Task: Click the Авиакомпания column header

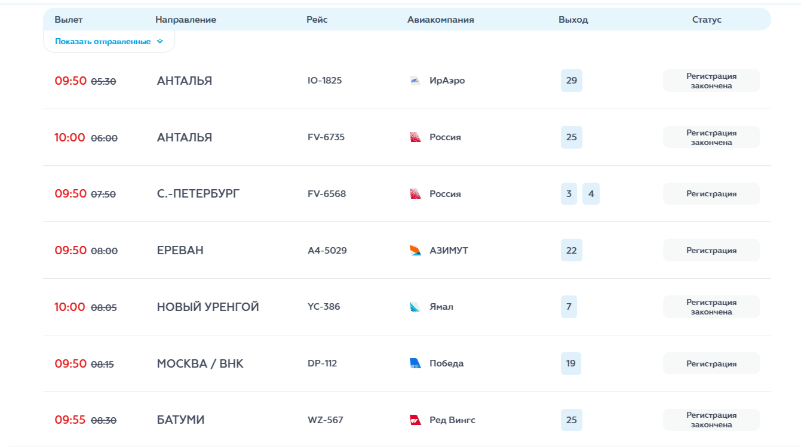Action: tap(440, 20)
